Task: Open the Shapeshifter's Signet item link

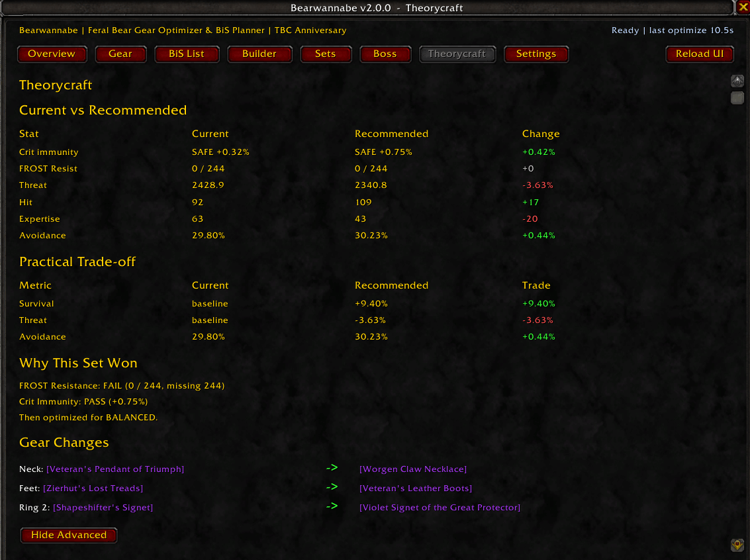Action: click(103, 508)
